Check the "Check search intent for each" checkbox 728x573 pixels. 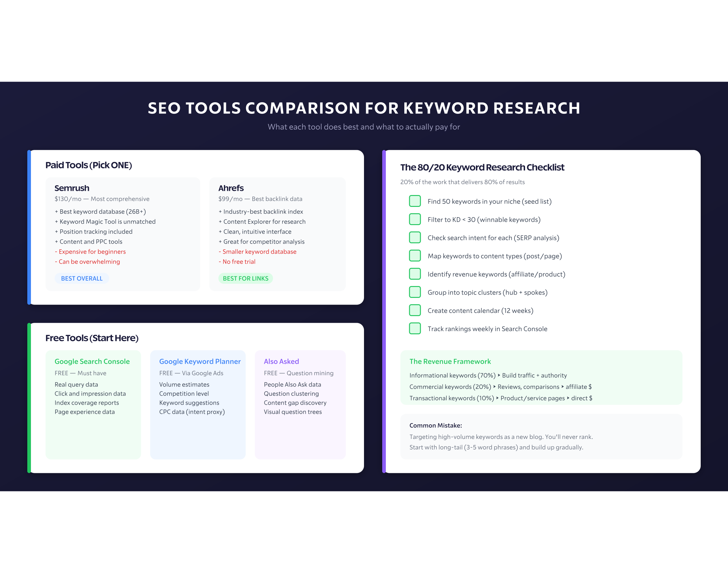click(415, 238)
